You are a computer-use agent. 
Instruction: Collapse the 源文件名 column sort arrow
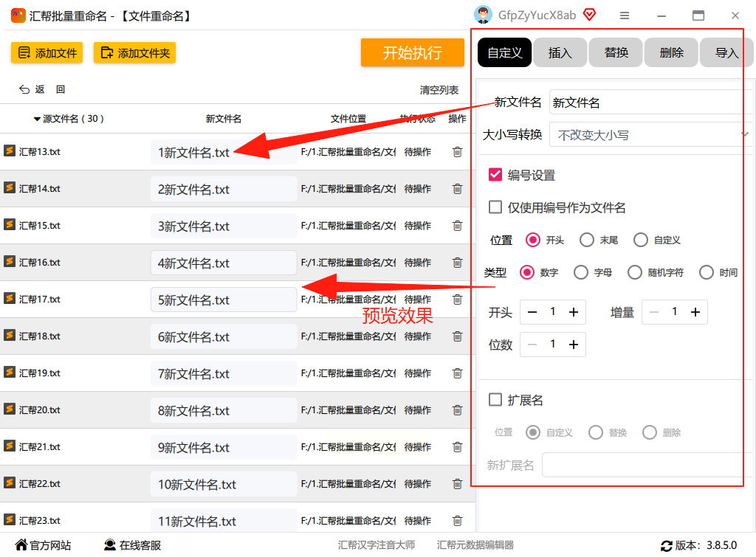point(37,119)
